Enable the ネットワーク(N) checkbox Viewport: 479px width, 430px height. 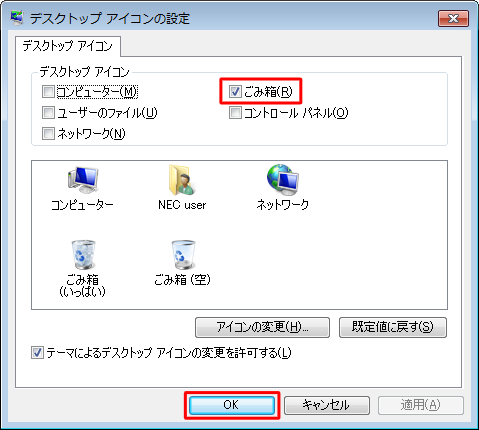[x=48, y=134]
